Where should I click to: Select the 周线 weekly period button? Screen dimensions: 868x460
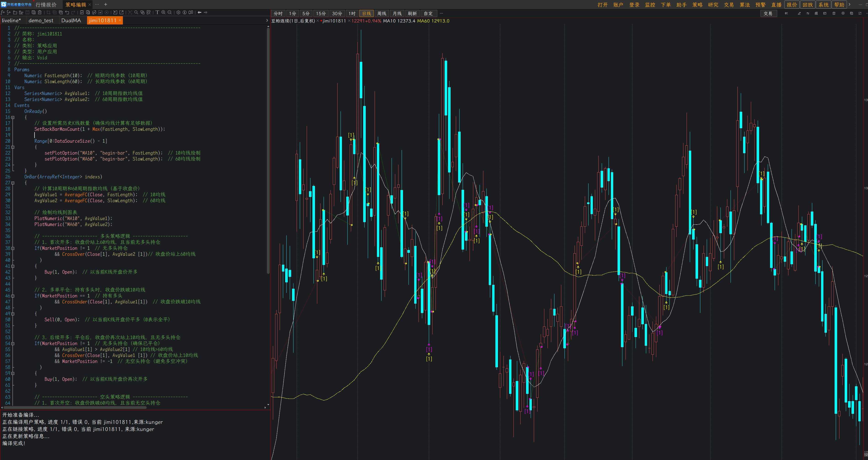(382, 14)
